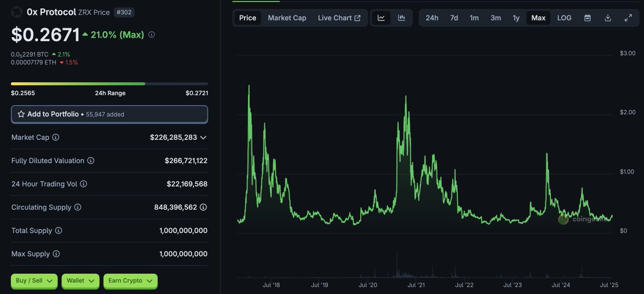Click Circulating Supply label info icon
The image size is (644, 294).
[x=78, y=207]
